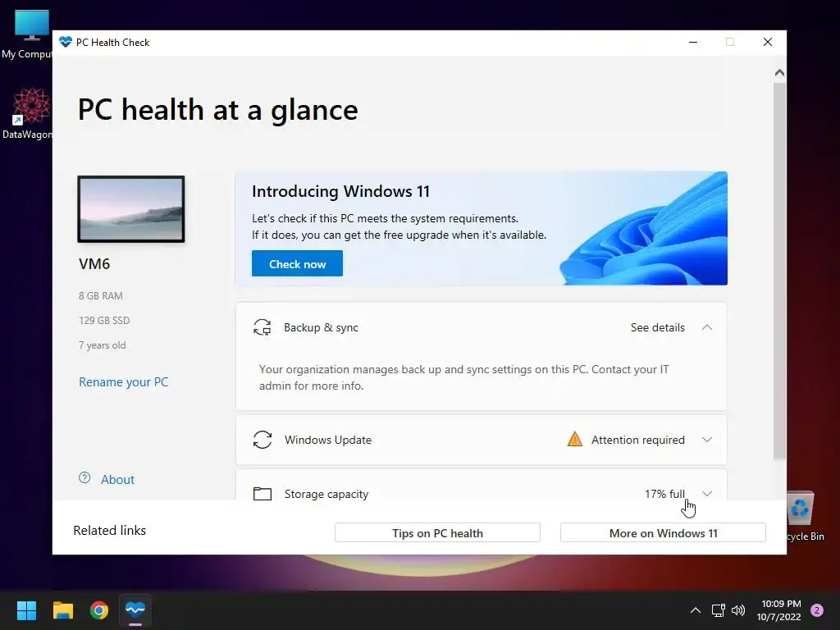Click the Backup & sync label
This screenshot has width=840, height=630.
tap(321, 327)
